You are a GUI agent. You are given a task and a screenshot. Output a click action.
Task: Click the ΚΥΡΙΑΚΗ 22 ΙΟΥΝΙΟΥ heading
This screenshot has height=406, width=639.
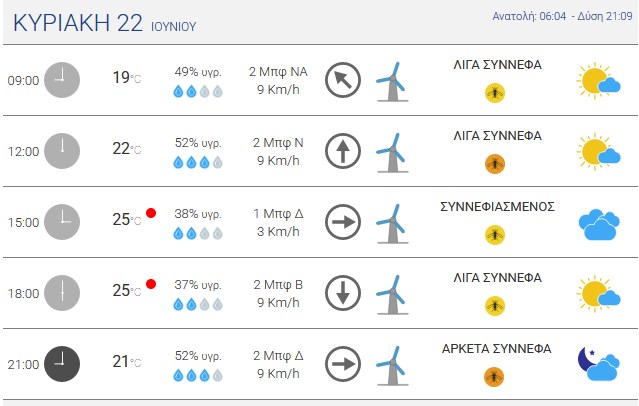(x=105, y=23)
